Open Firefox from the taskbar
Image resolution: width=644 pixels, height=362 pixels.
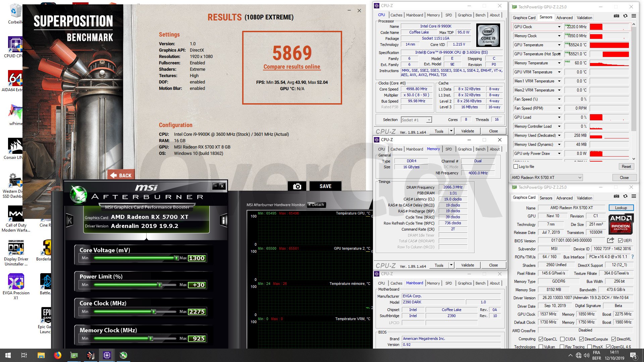pos(58,355)
